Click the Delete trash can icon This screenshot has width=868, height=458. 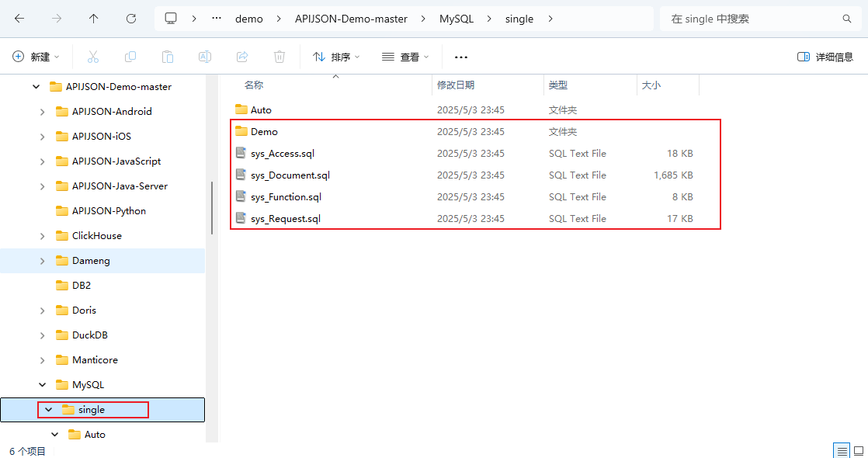pos(279,57)
